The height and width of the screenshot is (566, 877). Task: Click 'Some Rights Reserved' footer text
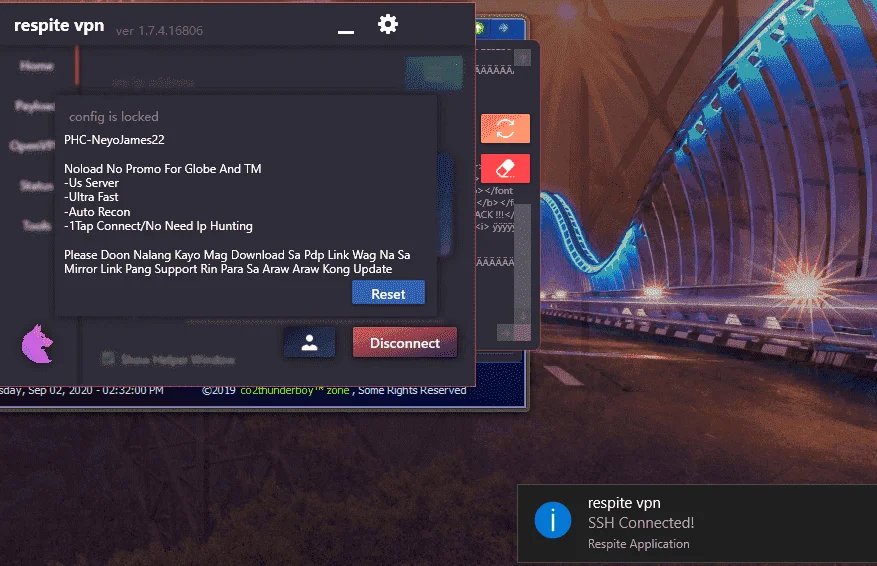coord(412,390)
